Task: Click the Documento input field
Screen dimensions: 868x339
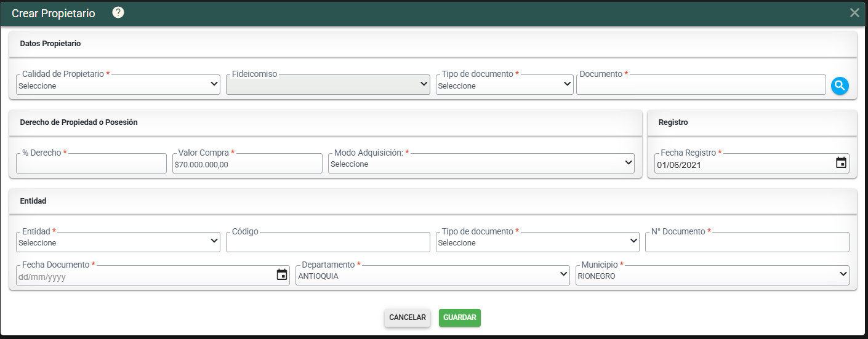Action: 701,85
